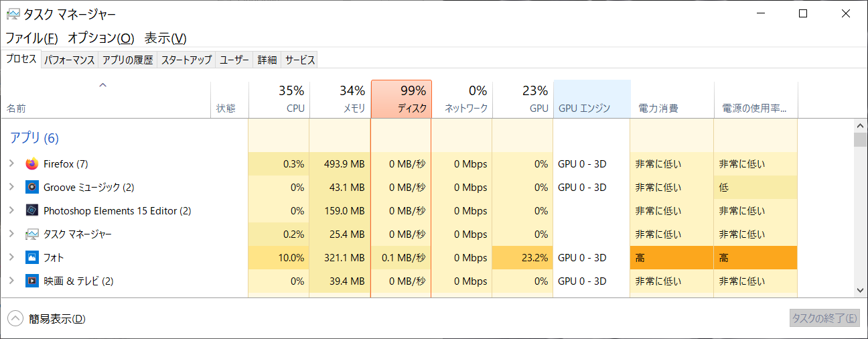Image resolution: width=868 pixels, height=339 pixels.
Task: Click the scrollbar down arrow
Action: (860, 289)
